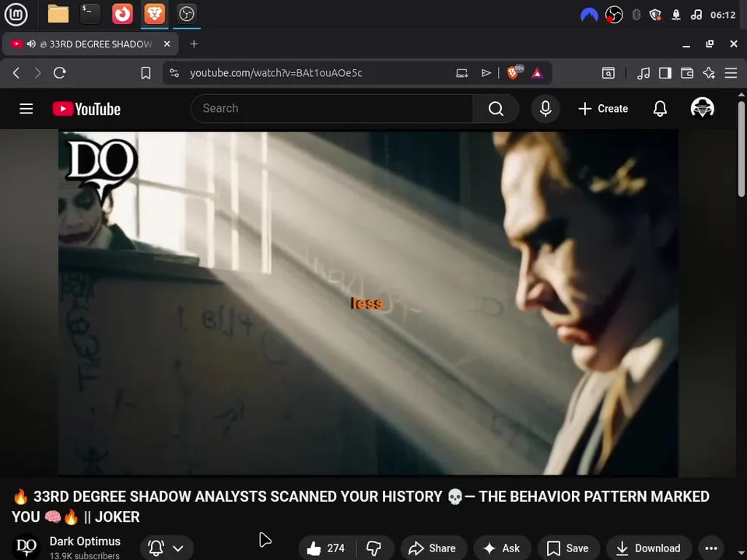Bookmark this page
The image size is (747, 560).
pos(146,73)
